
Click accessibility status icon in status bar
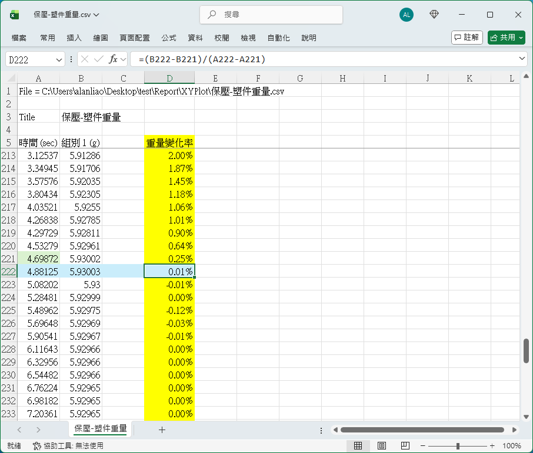tap(37, 446)
